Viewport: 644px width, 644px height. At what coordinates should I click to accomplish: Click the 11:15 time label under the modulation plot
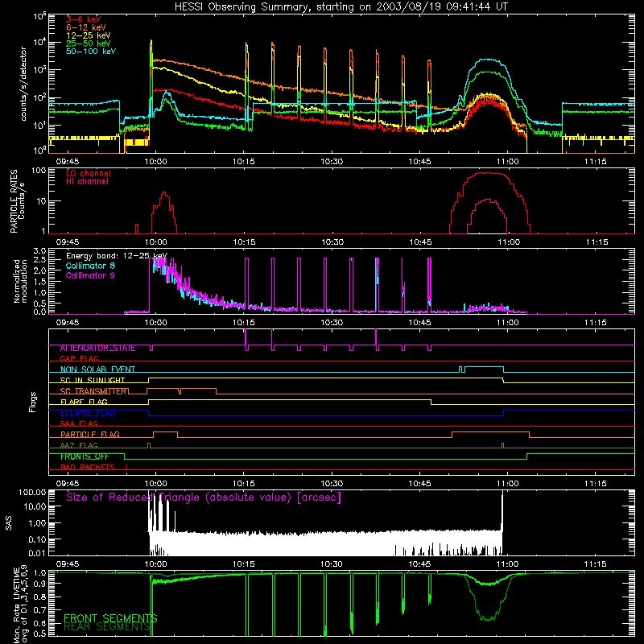click(596, 323)
